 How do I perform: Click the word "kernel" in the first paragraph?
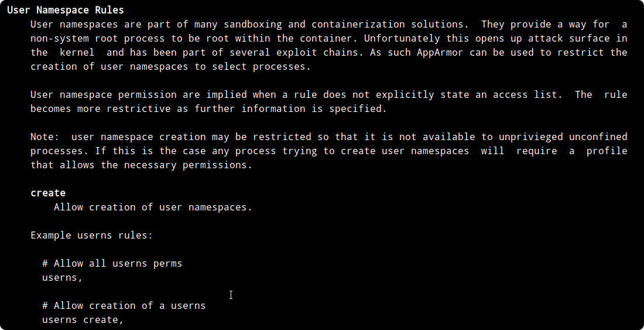point(77,52)
